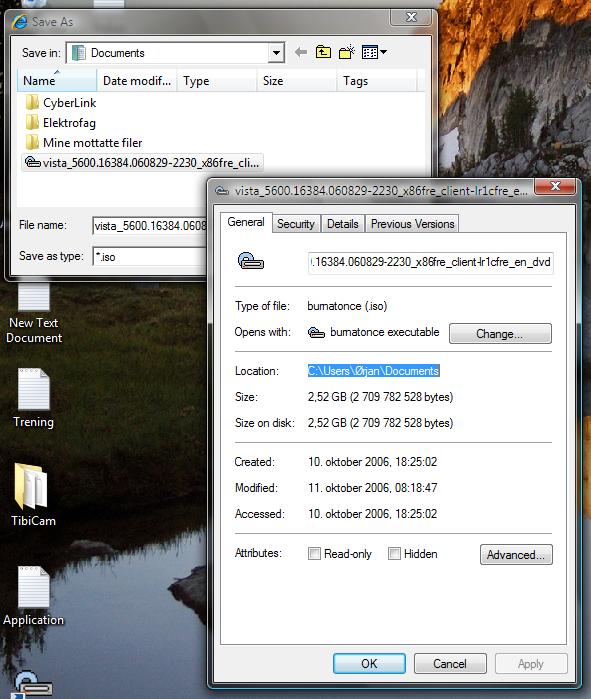Sort by Date modified column header
The image size is (591, 699).
click(x=137, y=81)
